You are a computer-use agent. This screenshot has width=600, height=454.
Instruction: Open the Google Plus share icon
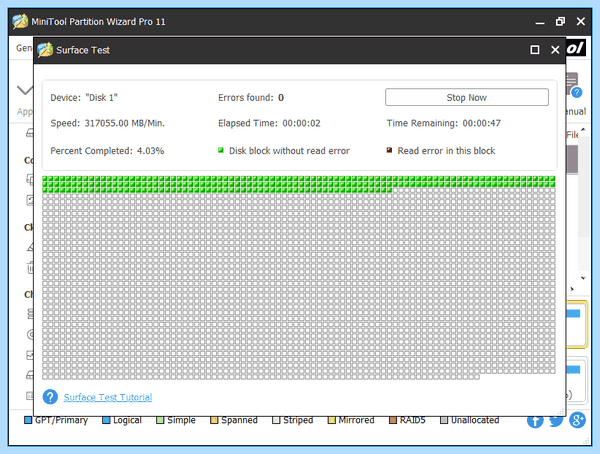[577, 420]
